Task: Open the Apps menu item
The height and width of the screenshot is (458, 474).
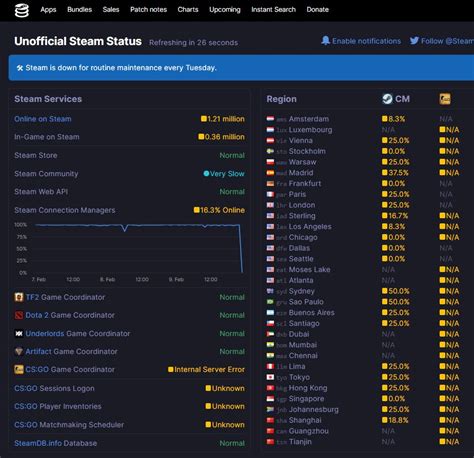Action: click(x=48, y=10)
